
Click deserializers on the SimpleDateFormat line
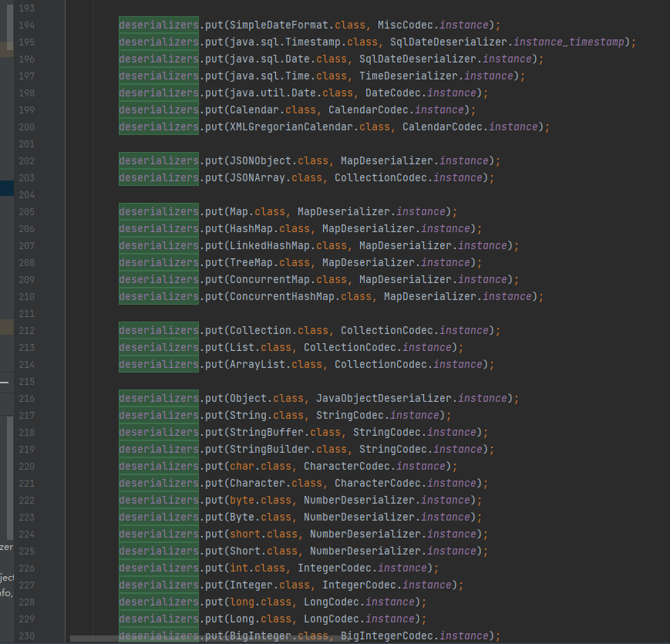[x=159, y=25]
